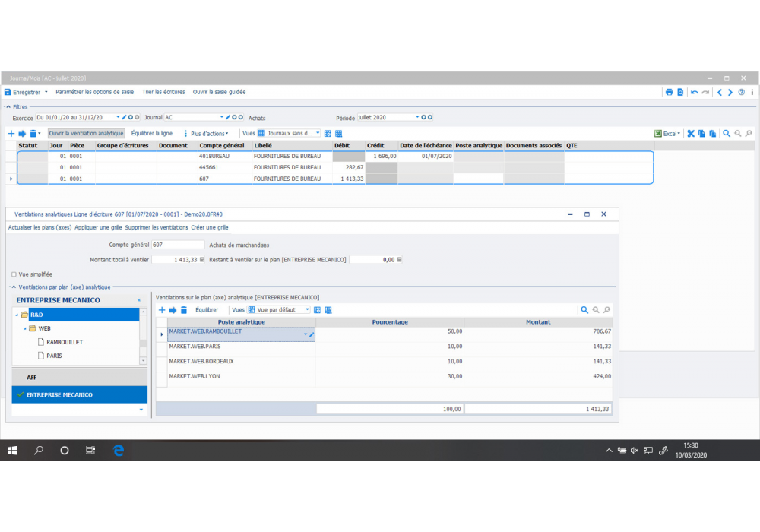Collapse the Filtres section
The width and height of the screenshot is (760, 532).
point(8,107)
